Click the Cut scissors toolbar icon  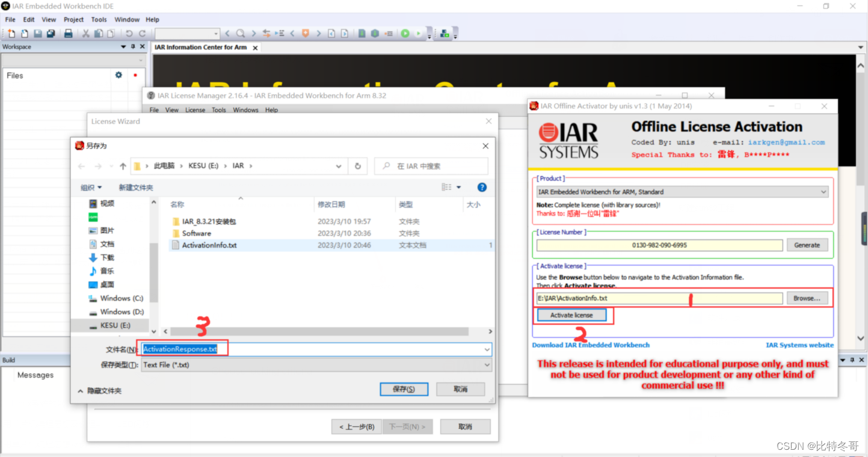coord(86,34)
